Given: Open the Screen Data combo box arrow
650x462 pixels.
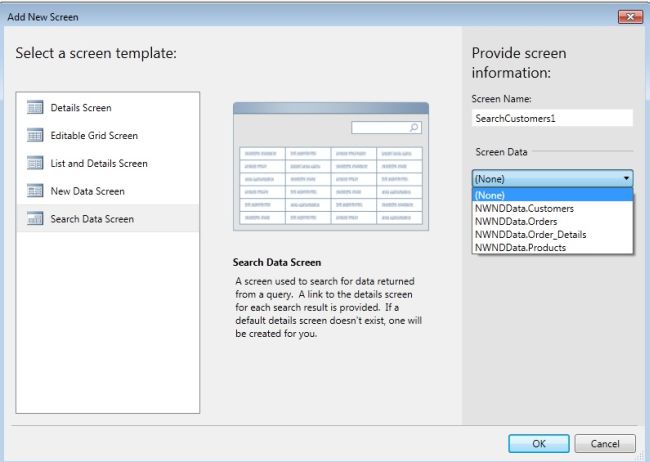Looking at the screenshot, I should [x=626, y=178].
